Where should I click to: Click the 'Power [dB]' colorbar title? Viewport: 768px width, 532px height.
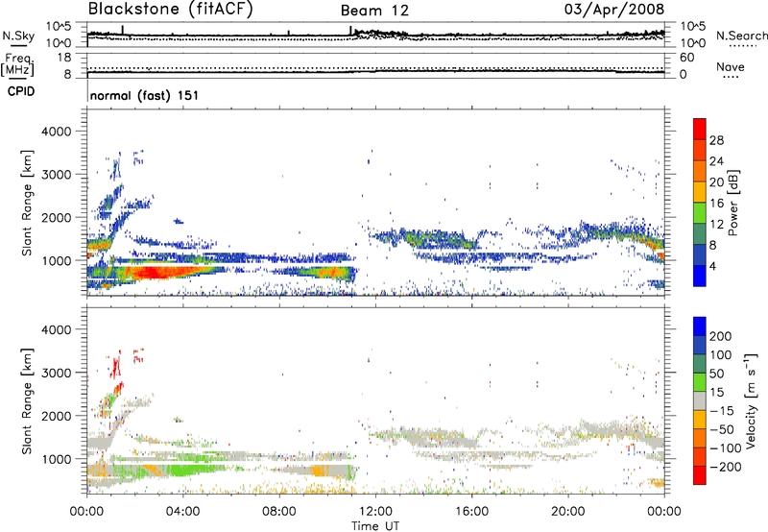click(x=732, y=203)
